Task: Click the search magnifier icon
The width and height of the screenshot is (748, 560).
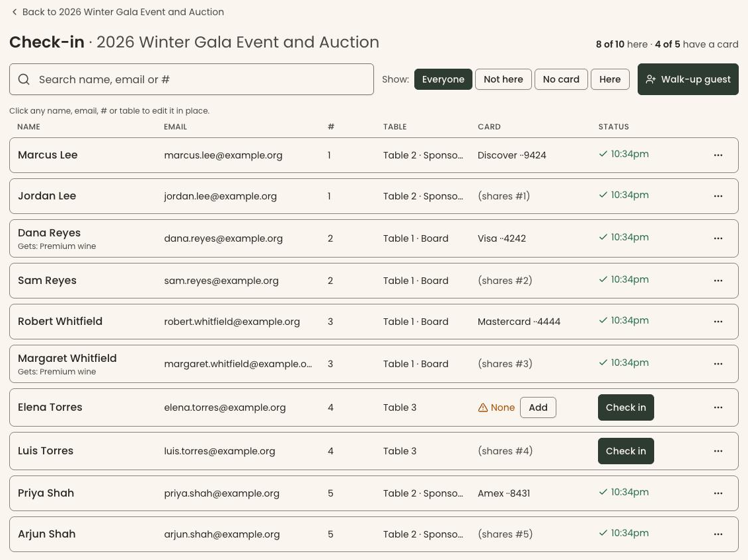Action: pyautogui.click(x=24, y=79)
